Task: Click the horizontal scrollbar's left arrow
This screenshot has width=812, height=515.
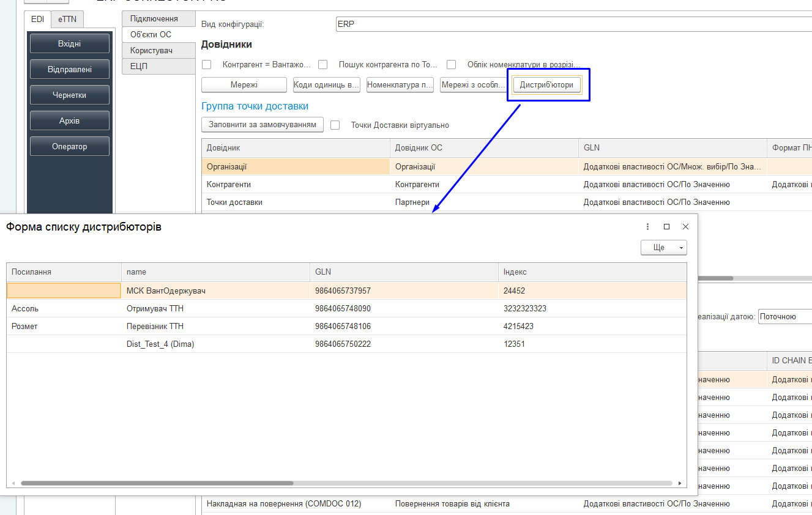Action: tap(13, 483)
